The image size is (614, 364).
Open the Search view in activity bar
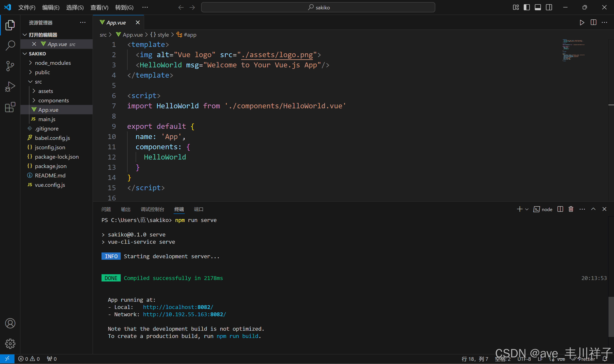[x=10, y=45]
